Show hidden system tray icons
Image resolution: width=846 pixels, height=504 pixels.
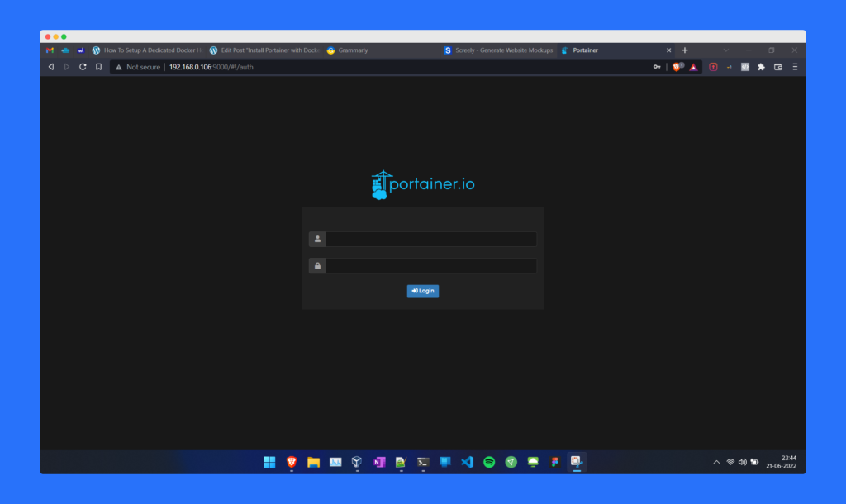716,462
